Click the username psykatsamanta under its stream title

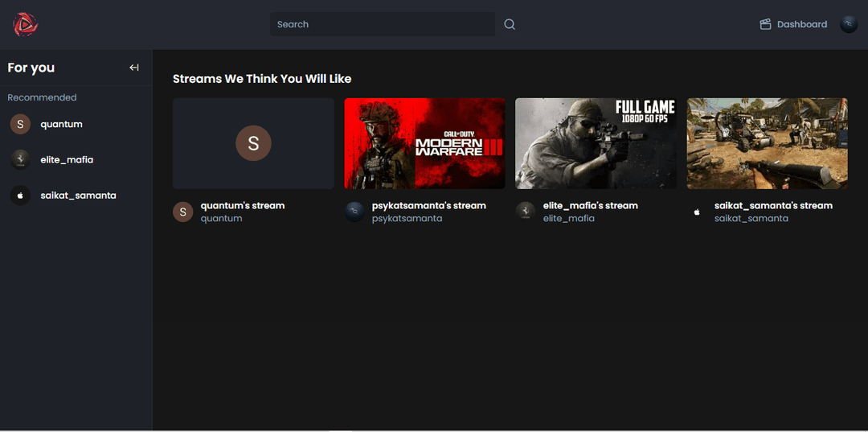pos(407,218)
